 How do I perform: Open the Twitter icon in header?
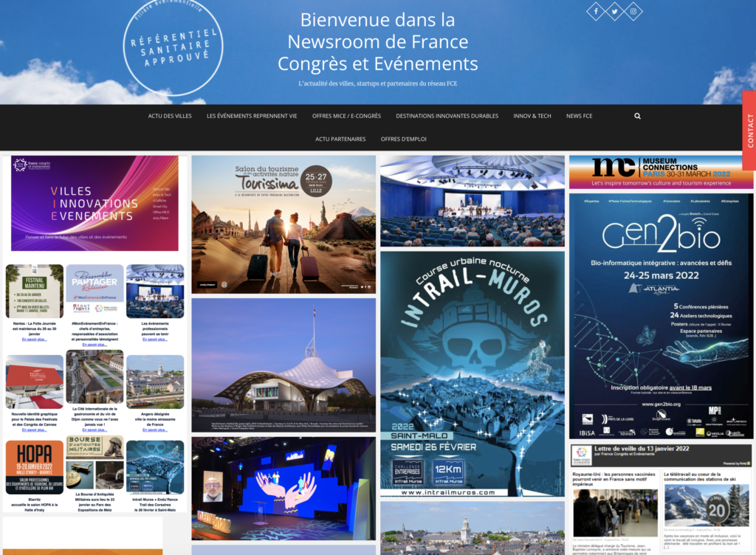[x=615, y=11]
